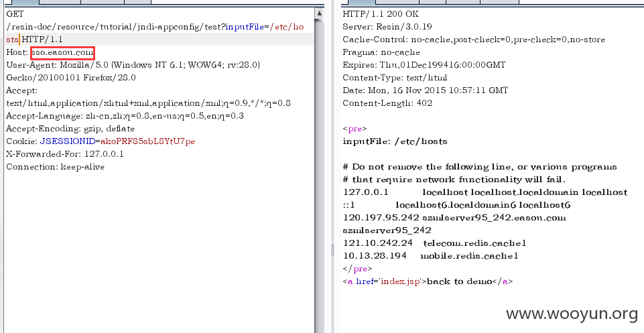The width and height of the screenshot is (644, 333).
Task: Click the 'Gecko/20100101 Firefox/28.0' line
Action: click(x=71, y=78)
